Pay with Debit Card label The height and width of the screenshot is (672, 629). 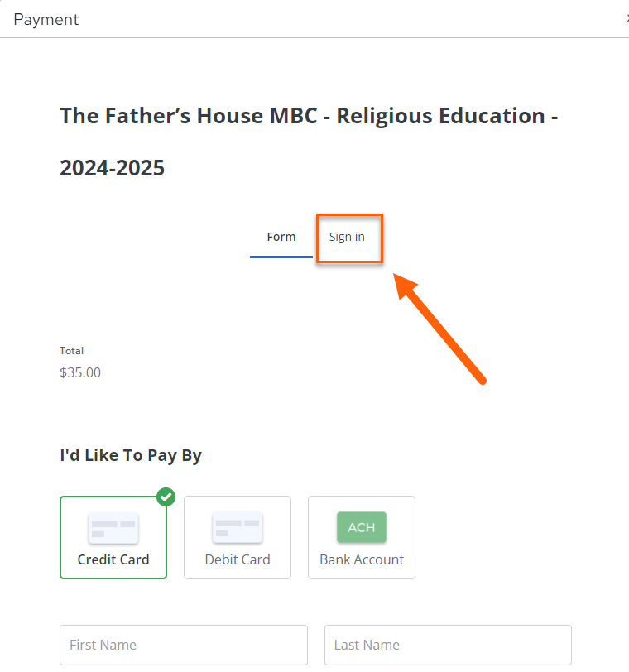238,559
